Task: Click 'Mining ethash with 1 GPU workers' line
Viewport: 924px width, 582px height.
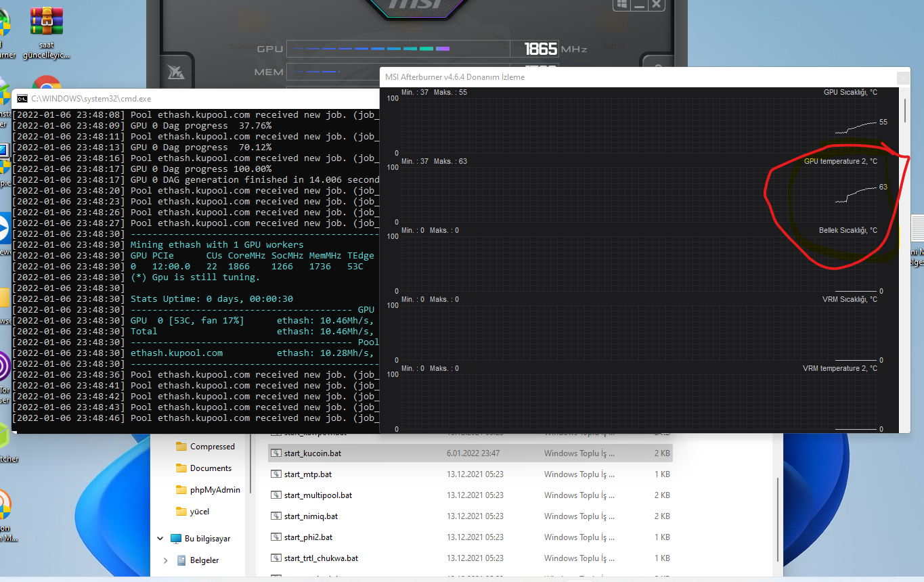Action: click(x=217, y=245)
